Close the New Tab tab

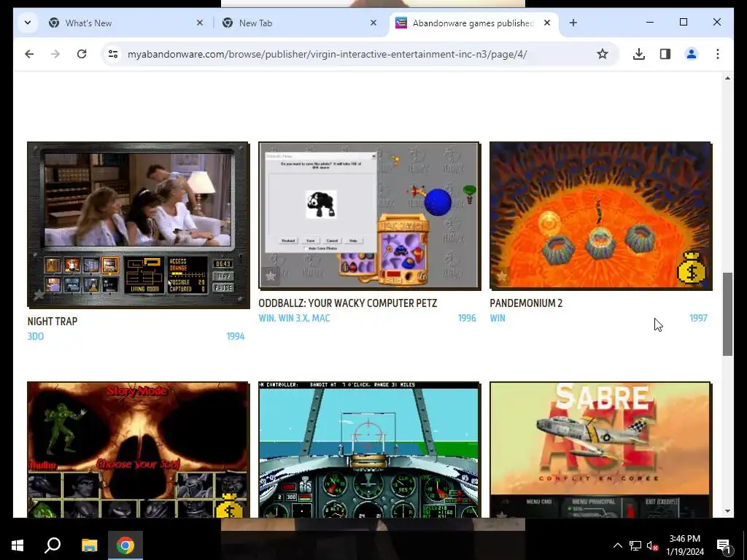tap(373, 23)
